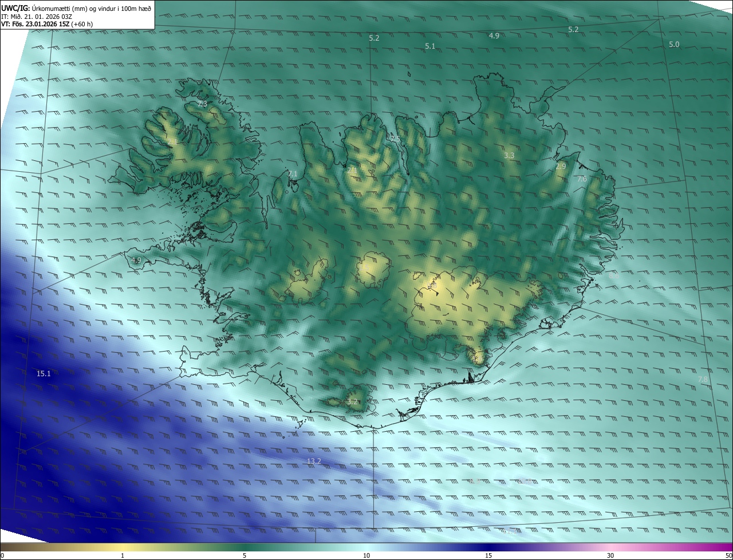
Task: Click the 5 tick label on the colorbar
Action: click(245, 556)
